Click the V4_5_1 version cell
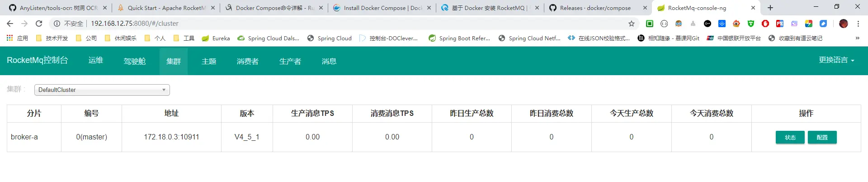868x182 pixels. [247, 137]
